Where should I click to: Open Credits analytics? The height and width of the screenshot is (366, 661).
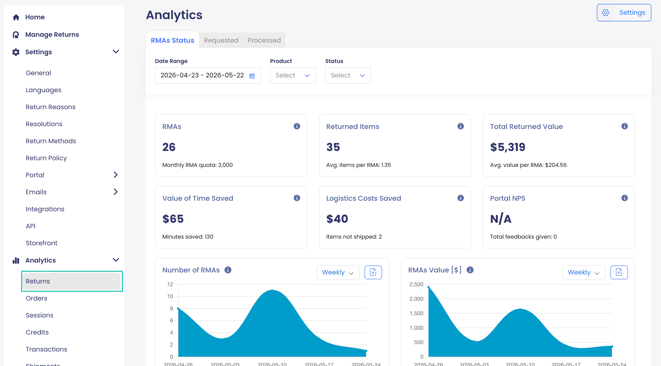click(x=37, y=332)
